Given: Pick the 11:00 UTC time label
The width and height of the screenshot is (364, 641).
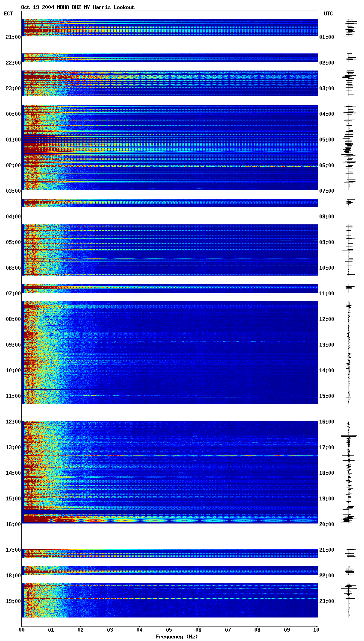Looking at the screenshot, I should pos(327,294).
